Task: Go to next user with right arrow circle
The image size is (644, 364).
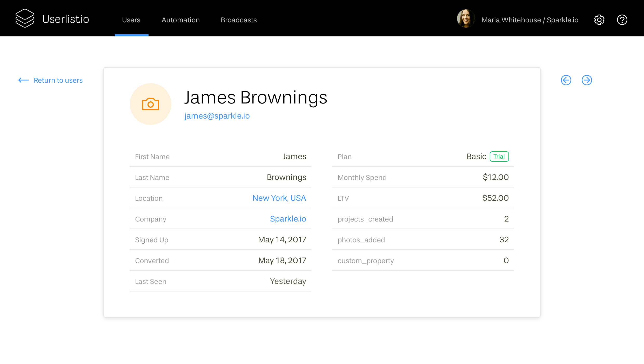Action: point(587,80)
